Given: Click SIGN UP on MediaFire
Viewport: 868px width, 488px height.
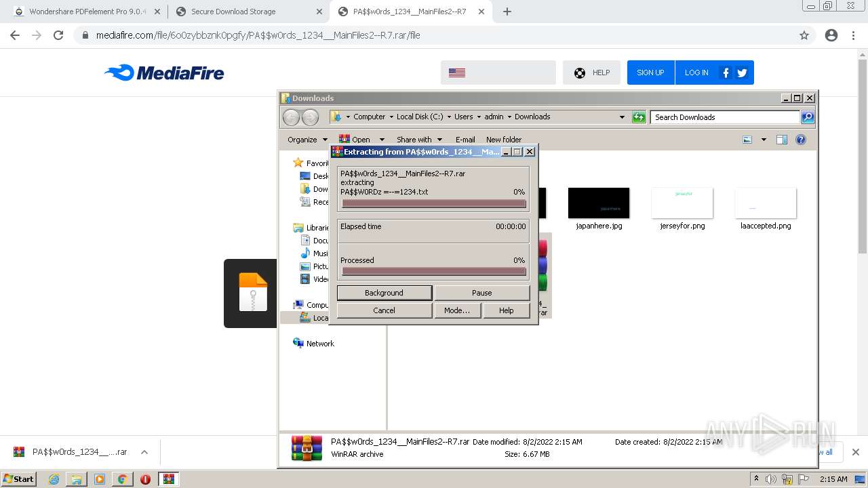Looking at the screenshot, I should pyautogui.click(x=650, y=73).
